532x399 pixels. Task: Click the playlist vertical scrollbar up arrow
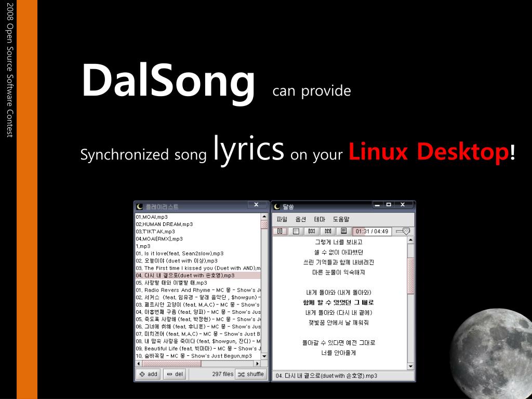264,217
